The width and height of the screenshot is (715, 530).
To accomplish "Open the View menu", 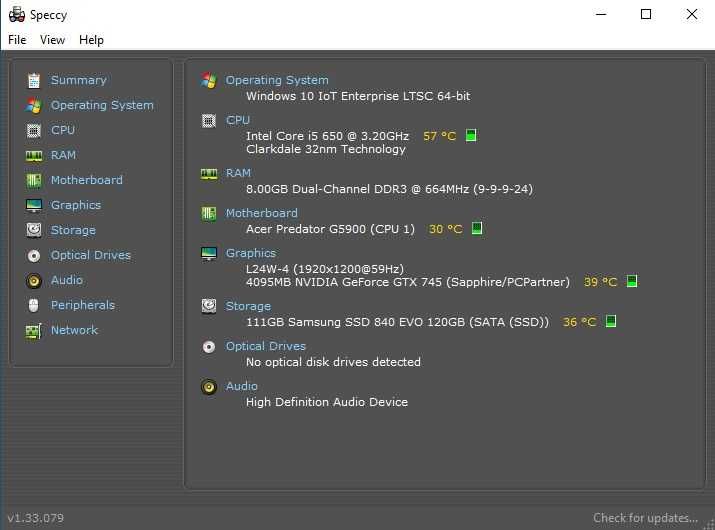I will point(52,40).
